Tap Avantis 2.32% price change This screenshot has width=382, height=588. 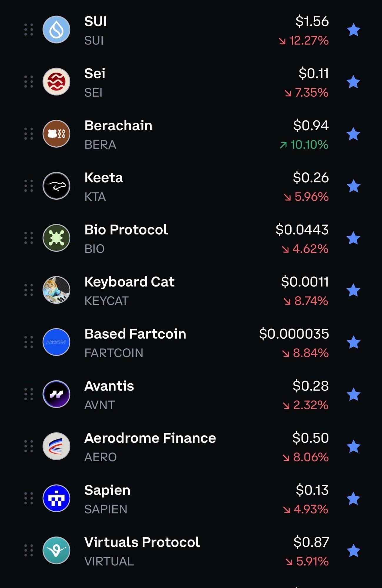click(x=306, y=405)
